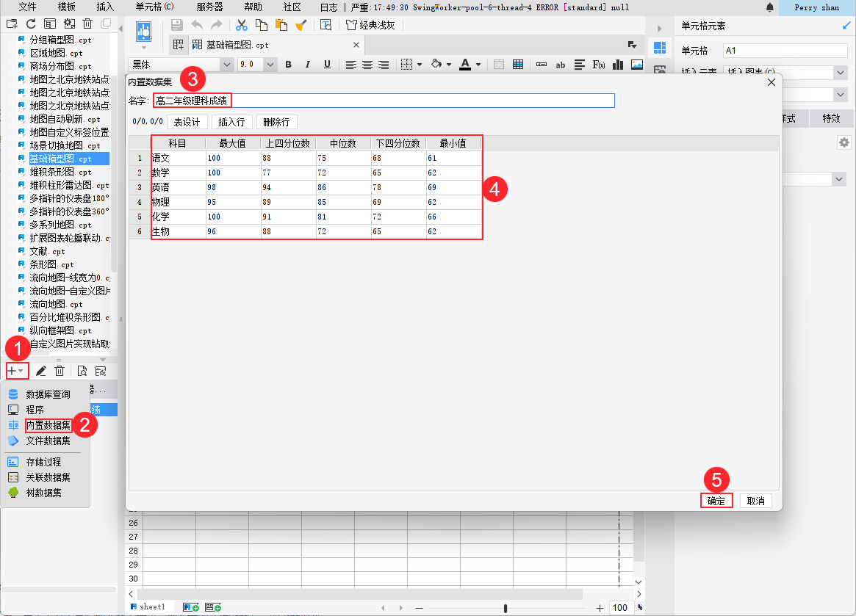Click the add sheet icon near sheet1
Screen dimensions: 856x616
point(190,607)
